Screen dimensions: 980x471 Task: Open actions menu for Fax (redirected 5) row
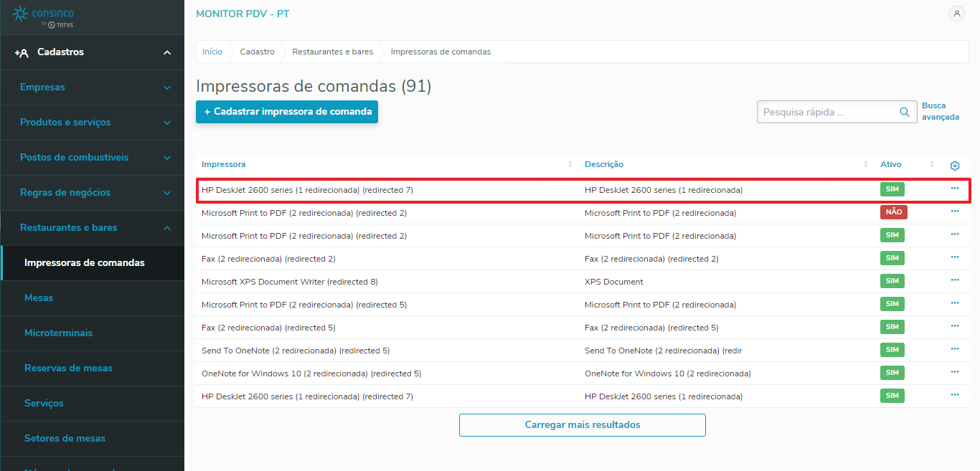pos(955,326)
